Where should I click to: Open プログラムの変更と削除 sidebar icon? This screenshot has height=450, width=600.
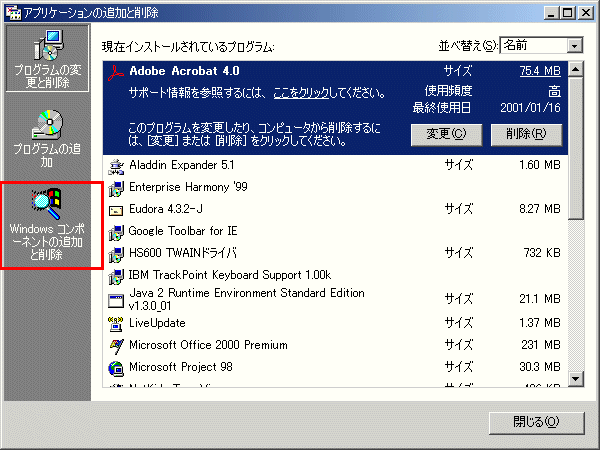[47, 58]
